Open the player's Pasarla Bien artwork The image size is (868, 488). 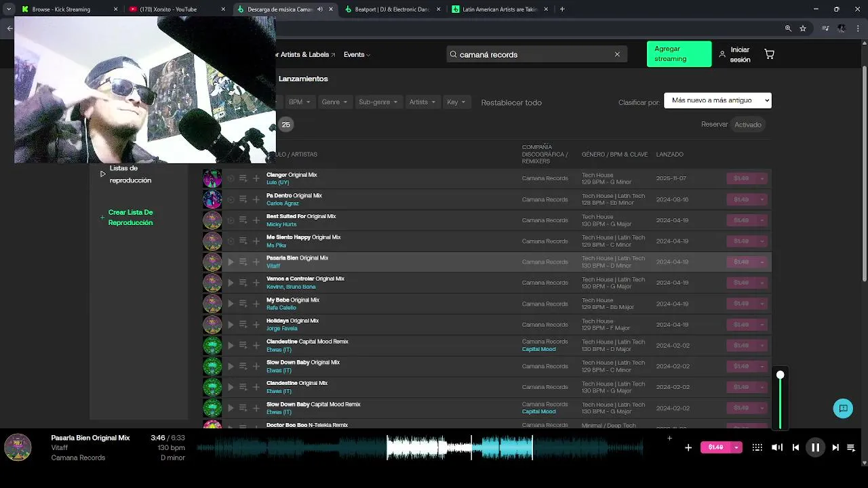click(18, 447)
